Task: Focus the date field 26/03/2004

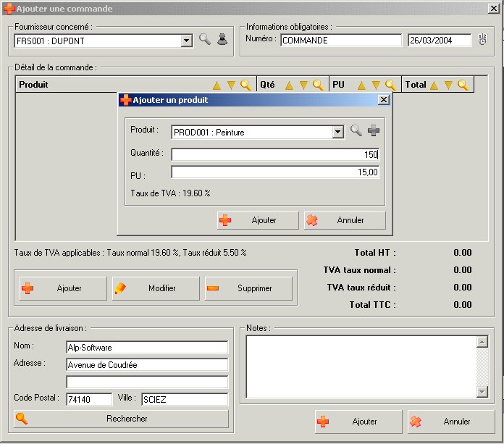Action: (440, 41)
